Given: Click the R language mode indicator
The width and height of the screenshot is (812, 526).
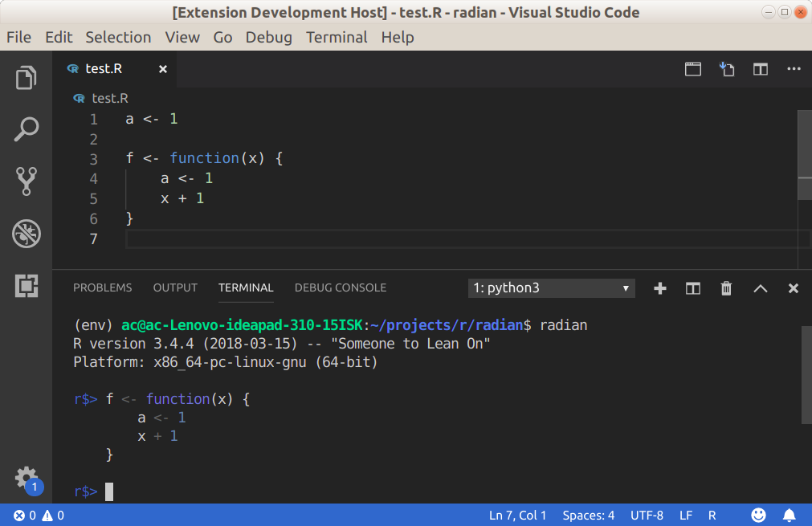Looking at the screenshot, I should [712, 515].
